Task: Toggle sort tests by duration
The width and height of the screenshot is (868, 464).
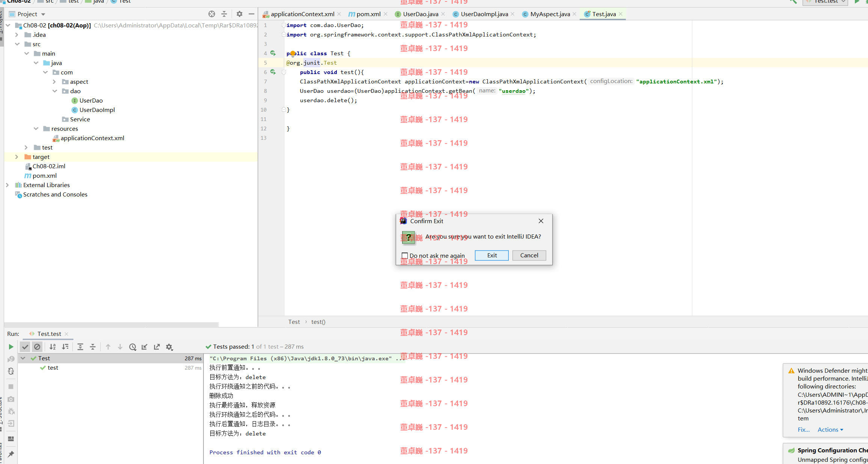Action: point(65,347)
